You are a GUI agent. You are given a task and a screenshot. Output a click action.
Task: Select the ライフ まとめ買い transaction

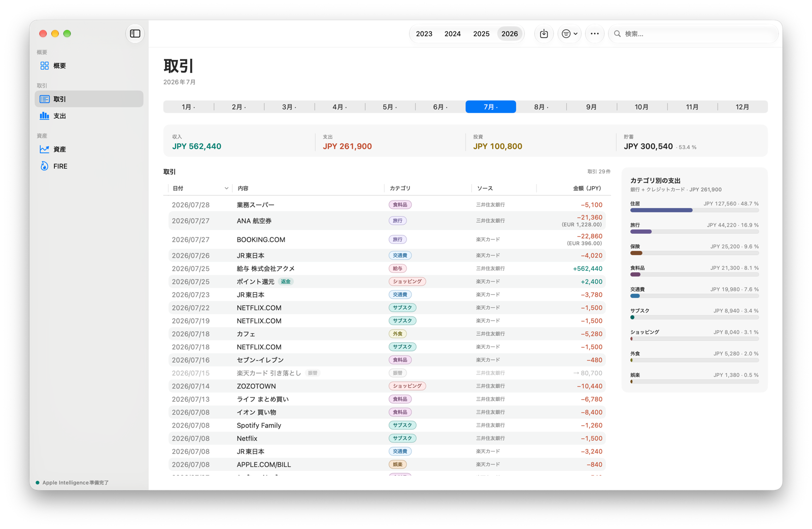pos(387,399)
